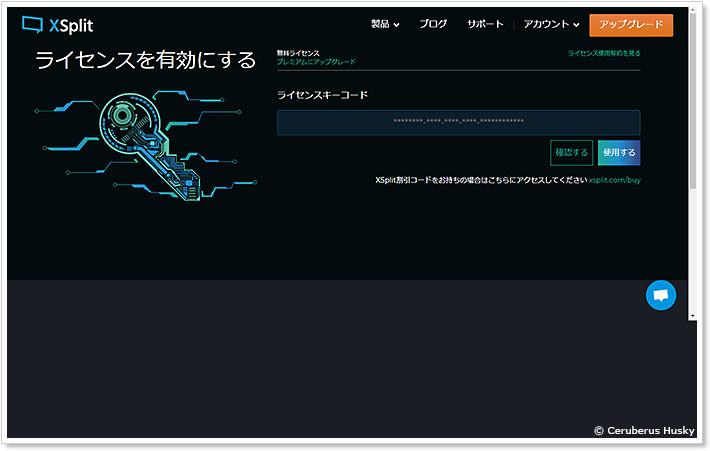710x451 pixels.
Task: Focus the license key code input field
Action: coord(458,122)
